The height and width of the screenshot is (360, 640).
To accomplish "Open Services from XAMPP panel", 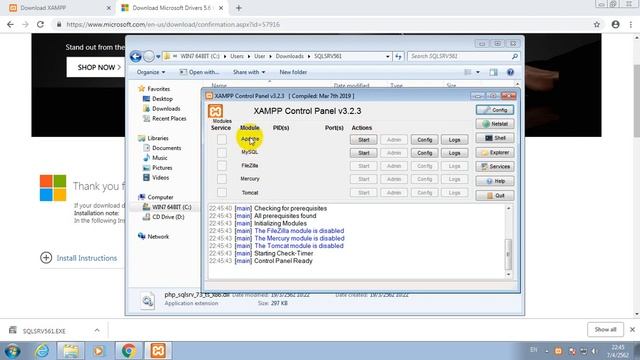I will (x=495, y=167).
